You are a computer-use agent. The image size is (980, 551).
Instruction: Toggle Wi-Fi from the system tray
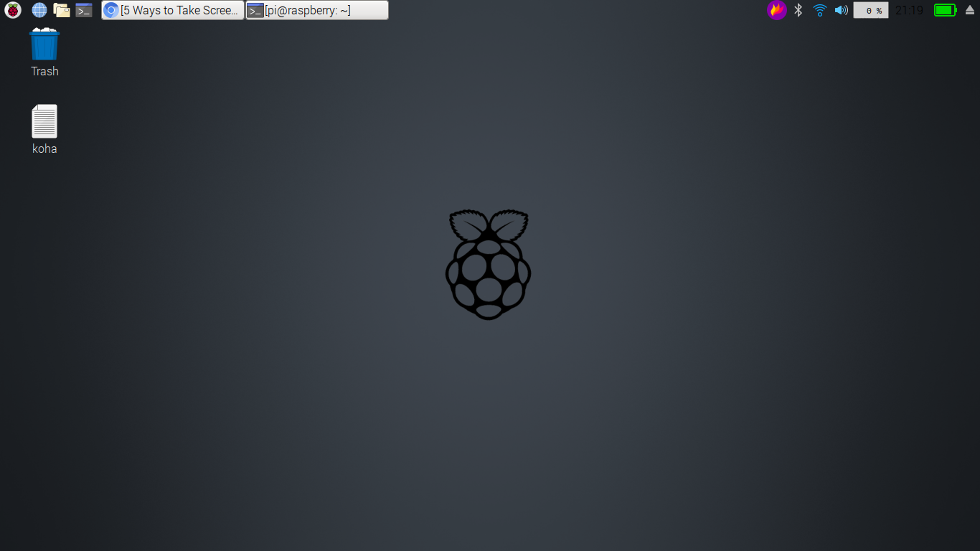(x=819, y=10)
